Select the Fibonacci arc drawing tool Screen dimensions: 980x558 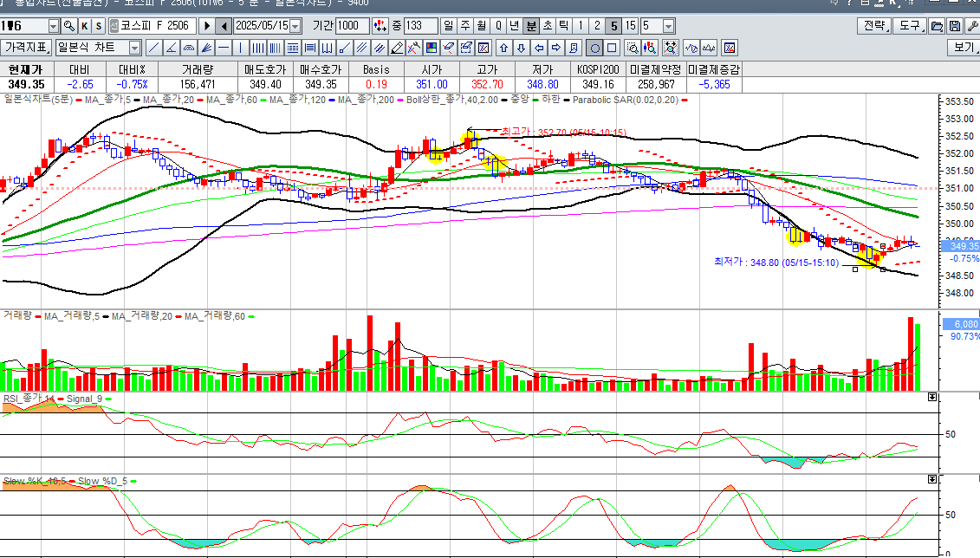[x=189, y=48]
